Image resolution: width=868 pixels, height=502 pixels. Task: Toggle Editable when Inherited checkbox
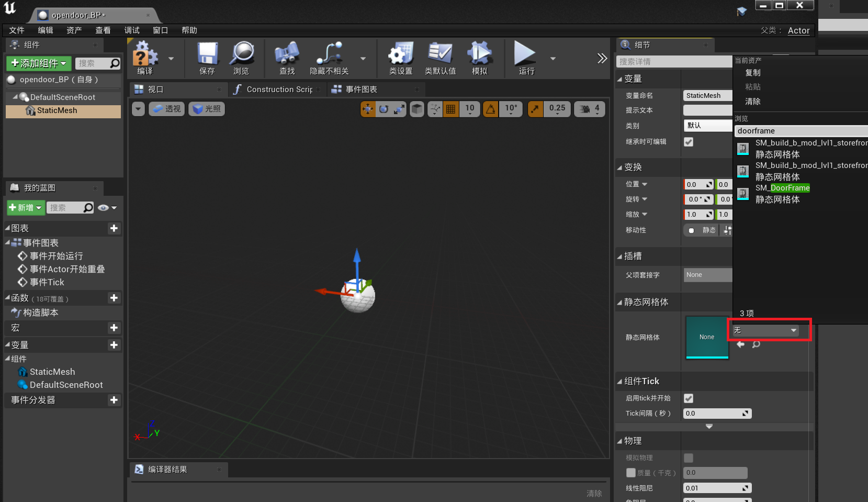click(689, 142)
